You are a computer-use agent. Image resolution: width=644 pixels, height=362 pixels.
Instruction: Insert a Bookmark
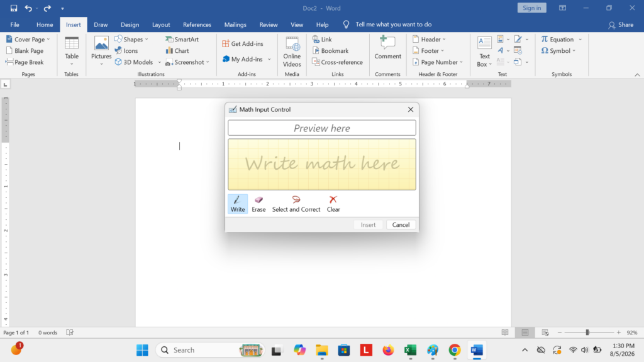pos(330,51)
